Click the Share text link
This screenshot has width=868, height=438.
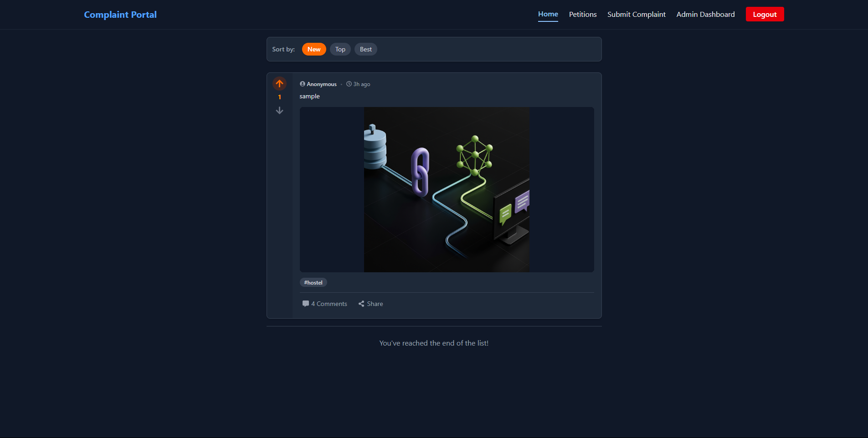[x=375, y=304]
